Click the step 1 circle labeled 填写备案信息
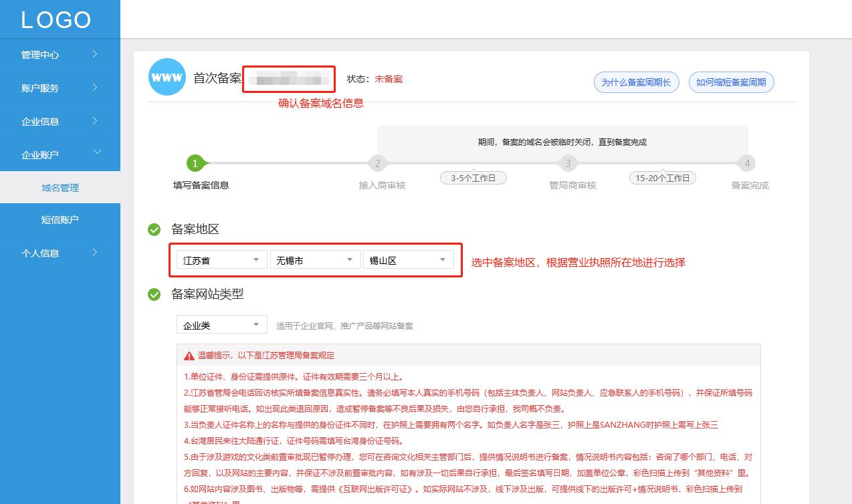Viewport: 852px width, 504px height. tap(193, 163)
